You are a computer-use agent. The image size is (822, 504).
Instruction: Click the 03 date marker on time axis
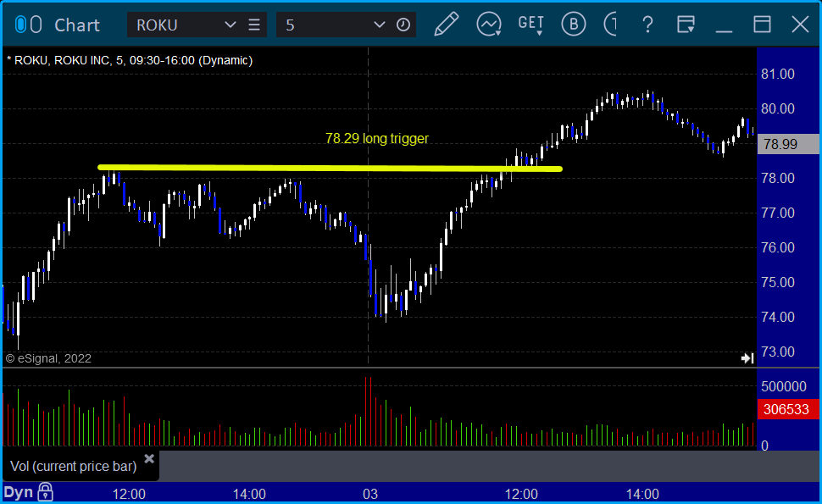(x=370, y=494)
